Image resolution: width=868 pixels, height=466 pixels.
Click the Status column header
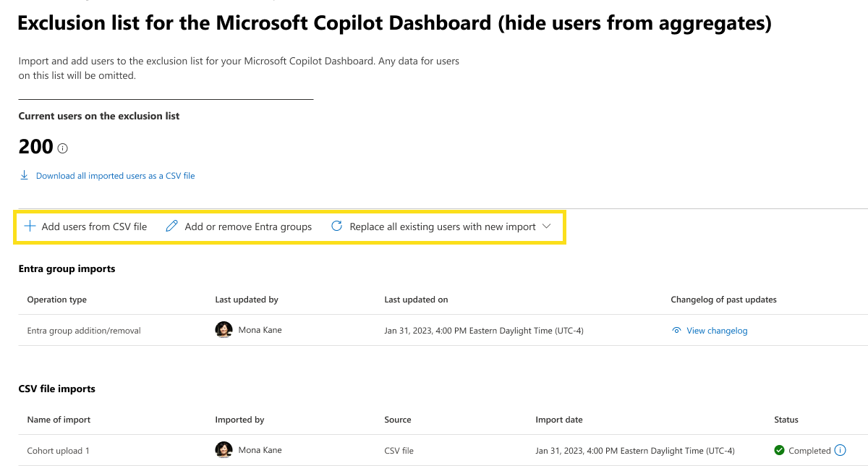click(x=786, y=420)
